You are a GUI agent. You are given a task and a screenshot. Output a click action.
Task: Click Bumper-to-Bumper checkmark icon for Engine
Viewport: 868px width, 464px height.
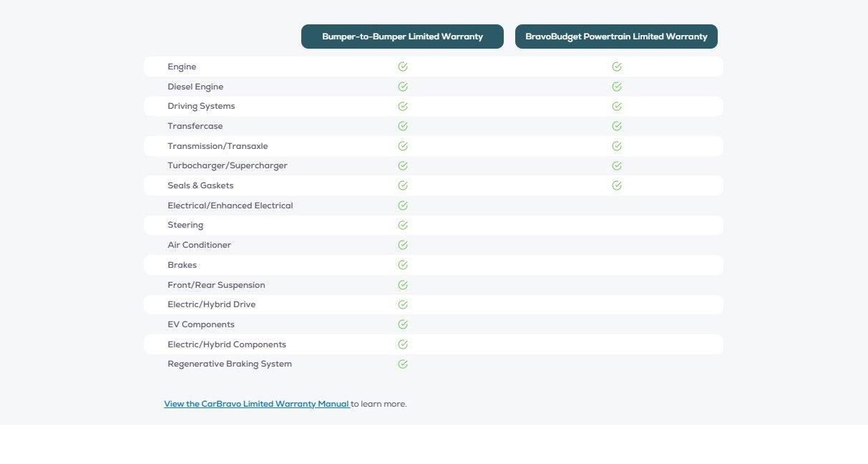pyautogui.click(x=403, y=67)
